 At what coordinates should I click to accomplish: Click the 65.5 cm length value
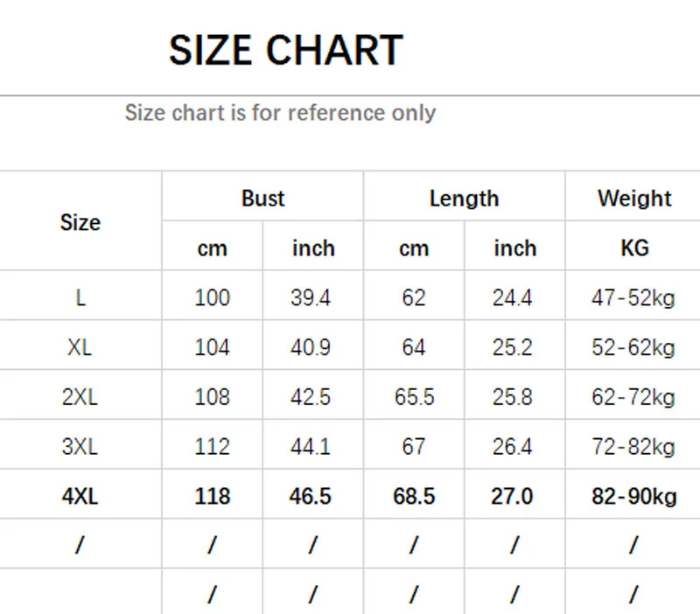point(414,397)
